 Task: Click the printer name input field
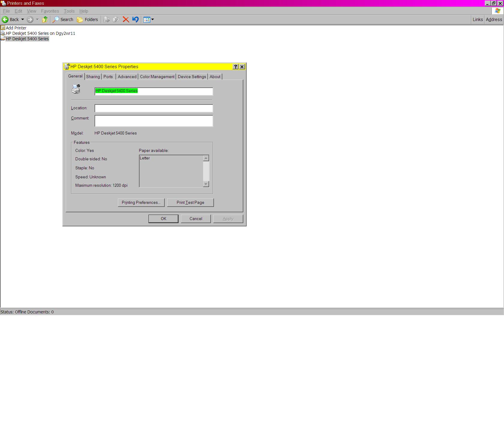coord(154,91)
